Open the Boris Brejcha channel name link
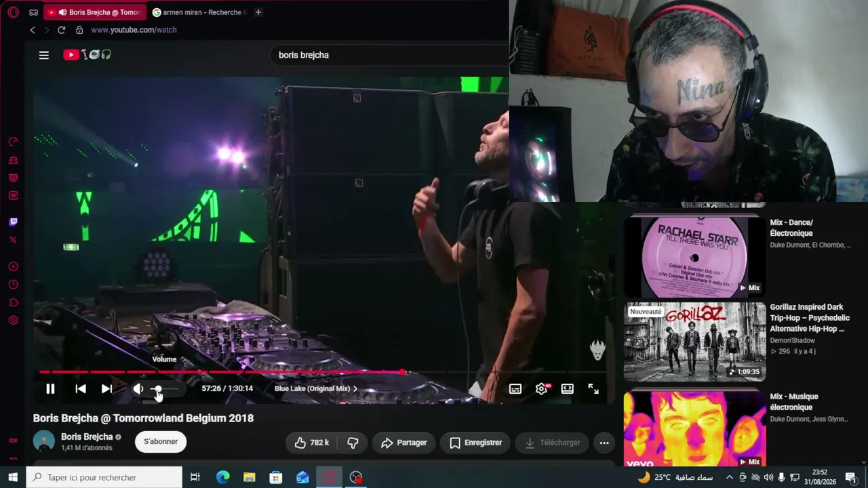 (87, 436)
